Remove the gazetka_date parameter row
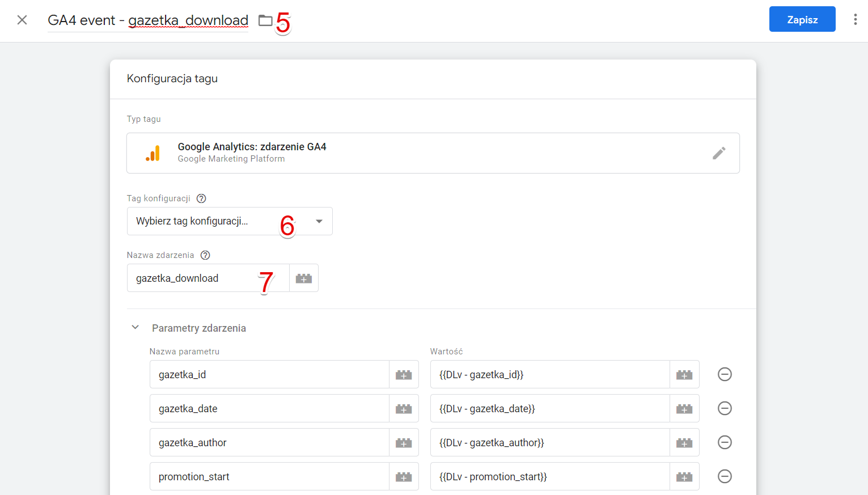 pyautogui.click(x=725, y=408)
